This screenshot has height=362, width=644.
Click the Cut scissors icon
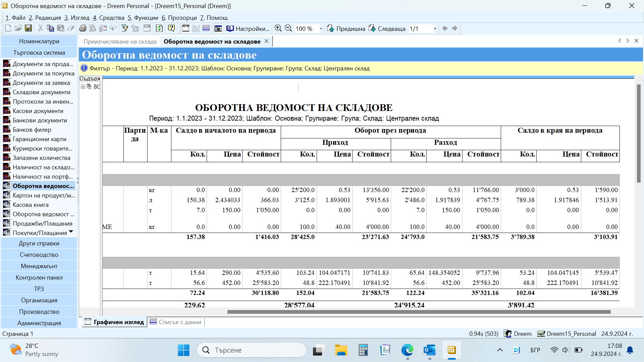click(40, 28)
